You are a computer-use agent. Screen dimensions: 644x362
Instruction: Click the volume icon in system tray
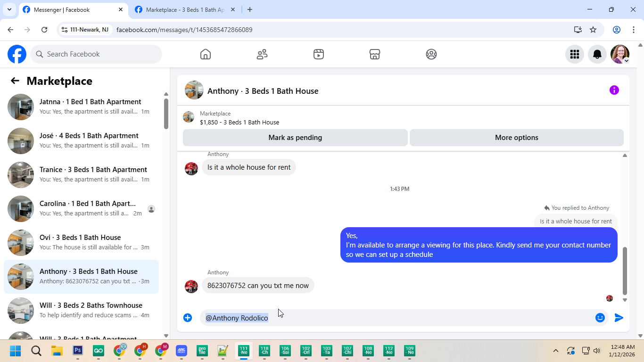(x=597, y=351)
